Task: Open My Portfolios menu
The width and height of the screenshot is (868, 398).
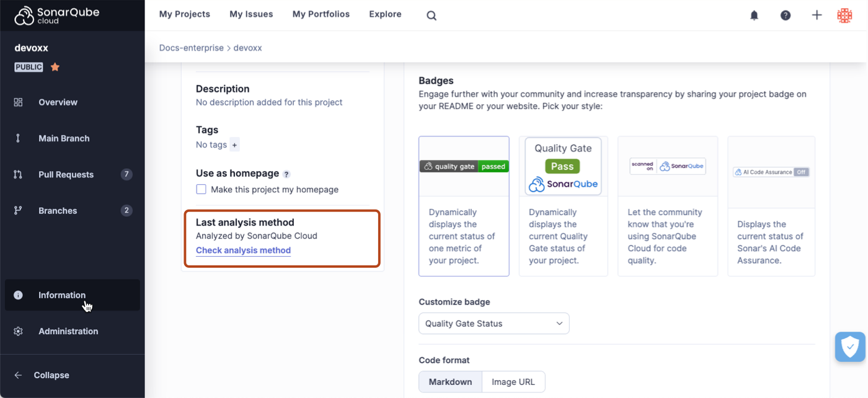Action: [x=321, y=14]
